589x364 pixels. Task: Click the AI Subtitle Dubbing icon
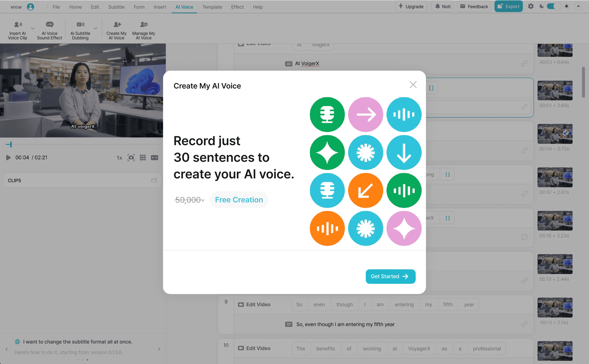point(80,25)
